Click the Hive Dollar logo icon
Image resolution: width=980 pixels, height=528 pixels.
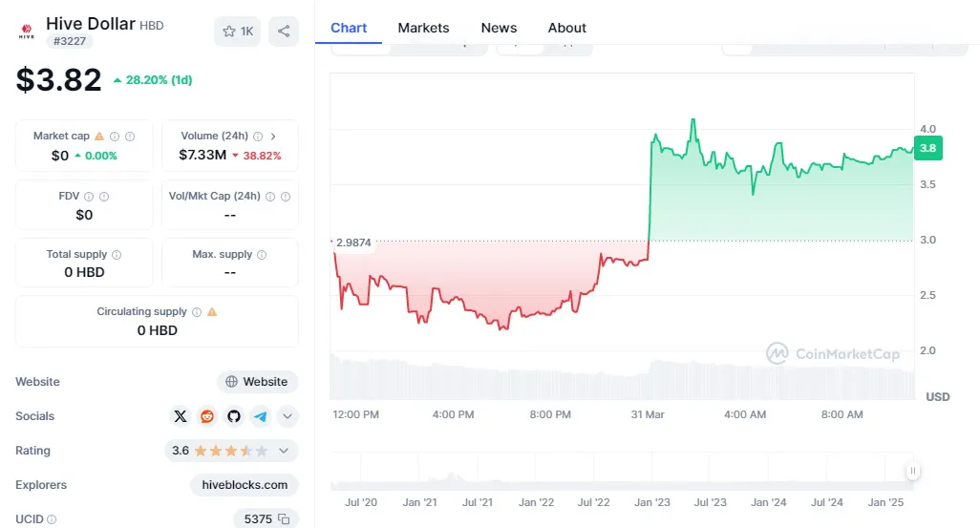[26, 32]
